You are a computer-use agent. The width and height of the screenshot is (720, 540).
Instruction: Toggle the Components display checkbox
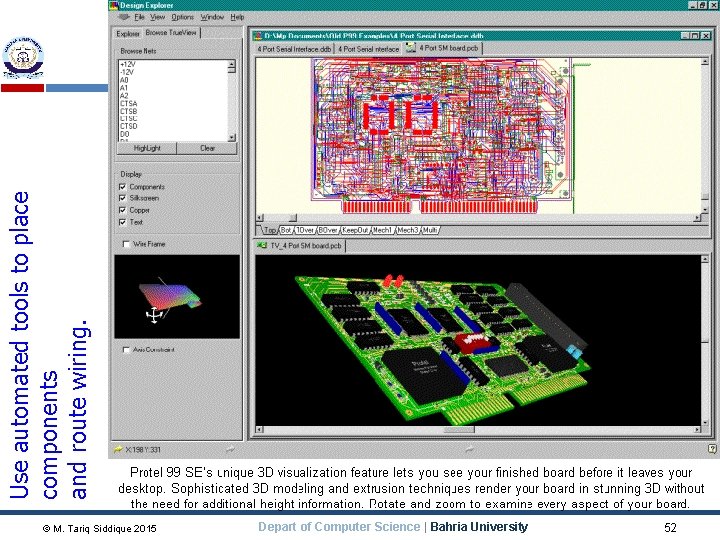point(123,187)
